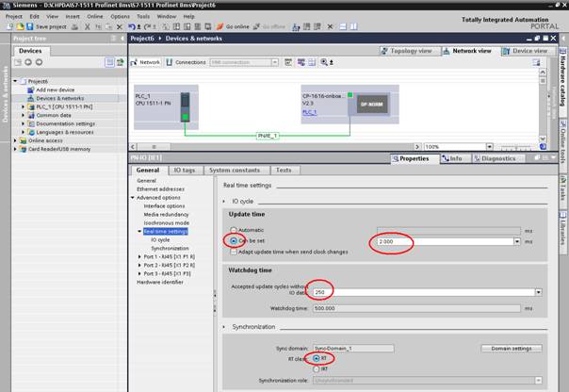Select Media redundancy in the navigation tree
Viewport: 569px width, 392px height.
click(x=165, y=214)
